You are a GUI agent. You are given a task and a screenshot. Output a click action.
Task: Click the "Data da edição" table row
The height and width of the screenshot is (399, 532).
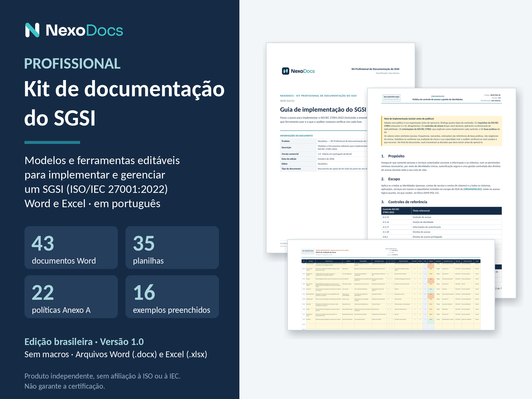tap(323, 159)
